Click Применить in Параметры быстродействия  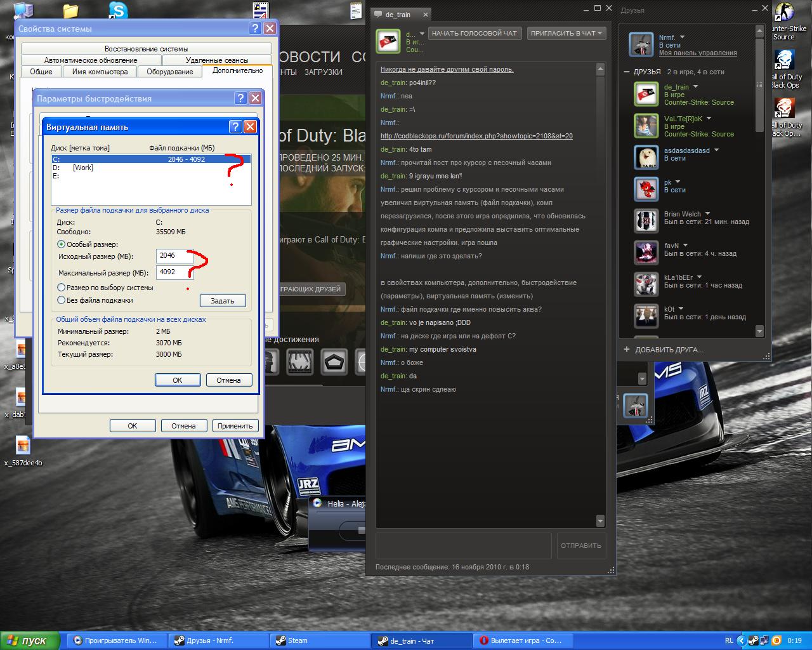tap(235, 426)
